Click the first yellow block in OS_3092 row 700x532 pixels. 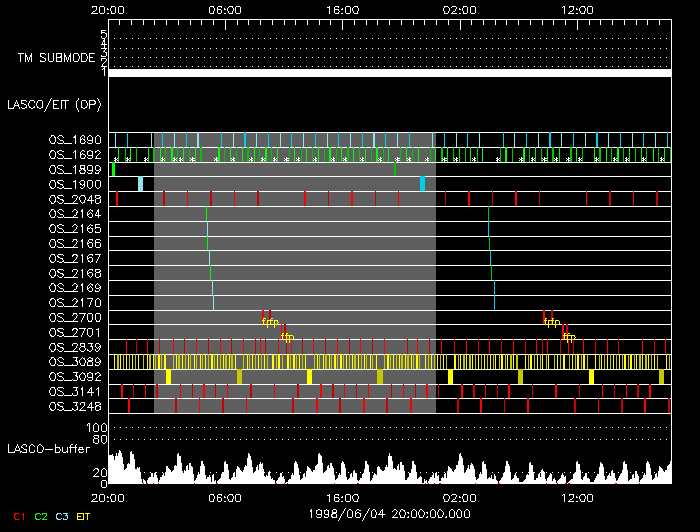[x=168, y=376]
